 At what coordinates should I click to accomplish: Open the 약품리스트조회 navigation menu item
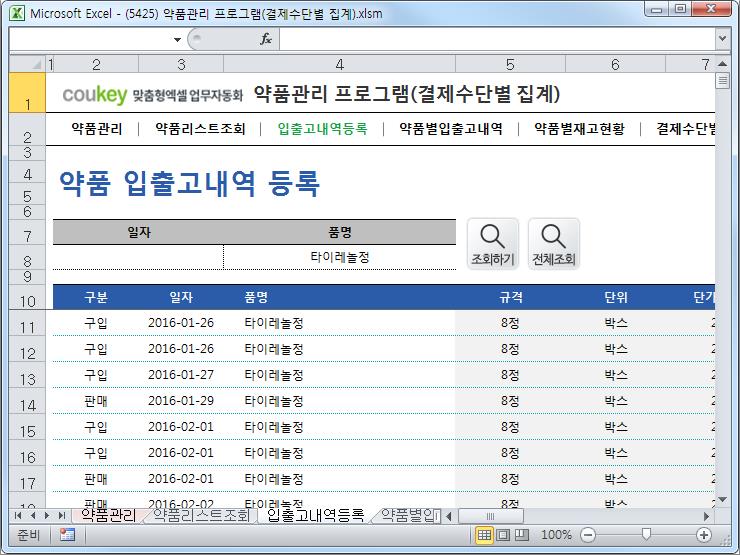(200, 128)
